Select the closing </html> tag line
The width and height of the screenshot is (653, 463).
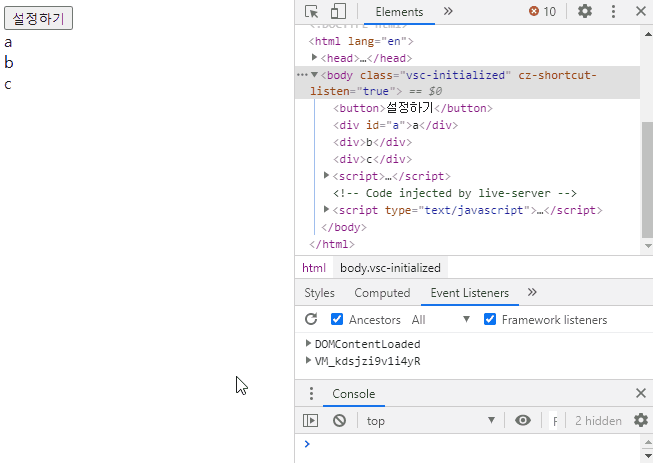click(x=332, y=244)
